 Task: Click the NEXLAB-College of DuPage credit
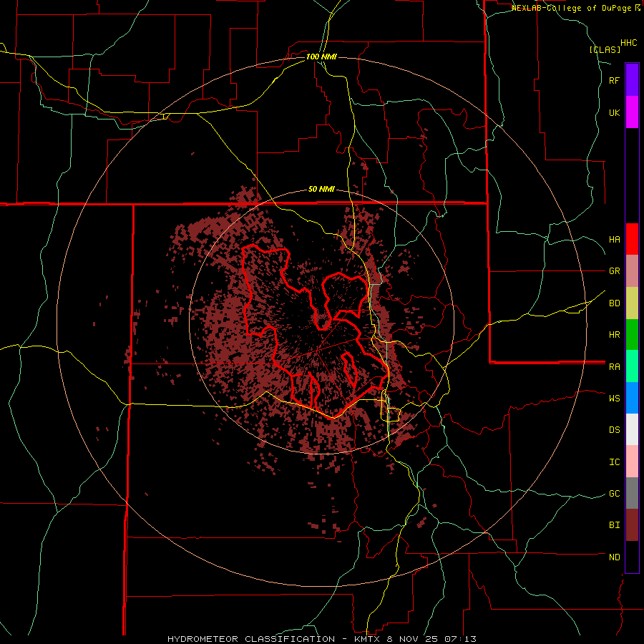[x=572, y=8]
